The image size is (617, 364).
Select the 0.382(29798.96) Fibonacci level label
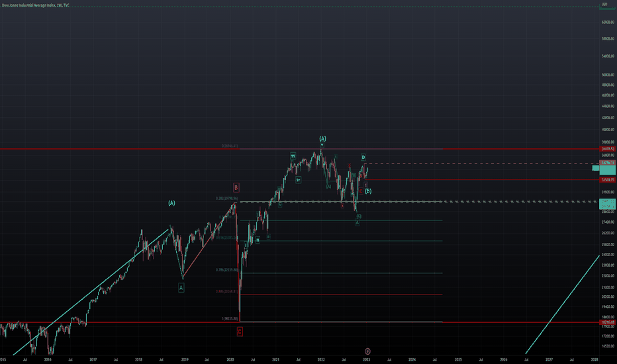[x=226, y=199]
